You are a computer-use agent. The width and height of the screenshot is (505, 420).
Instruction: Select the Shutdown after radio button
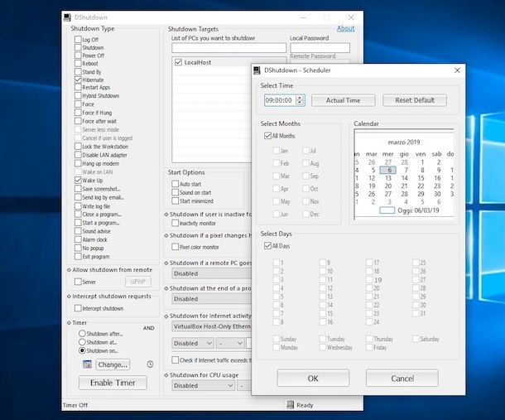pos(82,334)
